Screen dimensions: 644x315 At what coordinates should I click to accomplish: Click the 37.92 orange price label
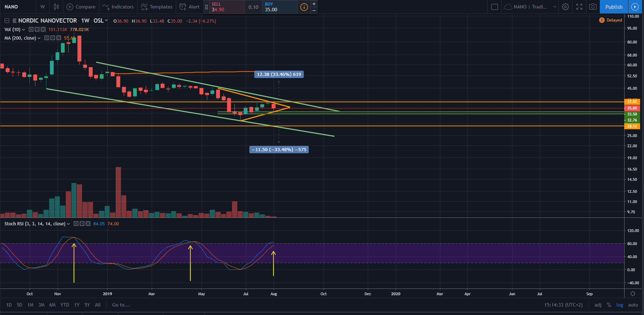pos(632,102)
